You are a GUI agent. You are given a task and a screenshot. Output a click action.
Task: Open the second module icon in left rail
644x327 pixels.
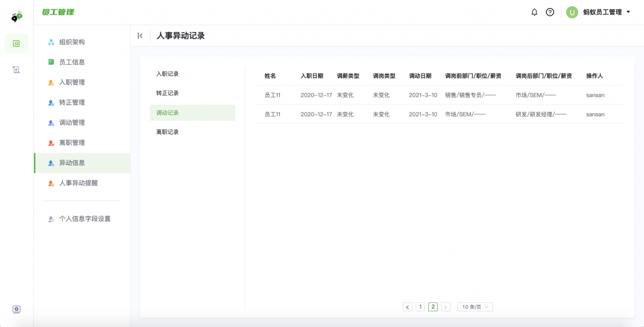click(x=16, y=70)
